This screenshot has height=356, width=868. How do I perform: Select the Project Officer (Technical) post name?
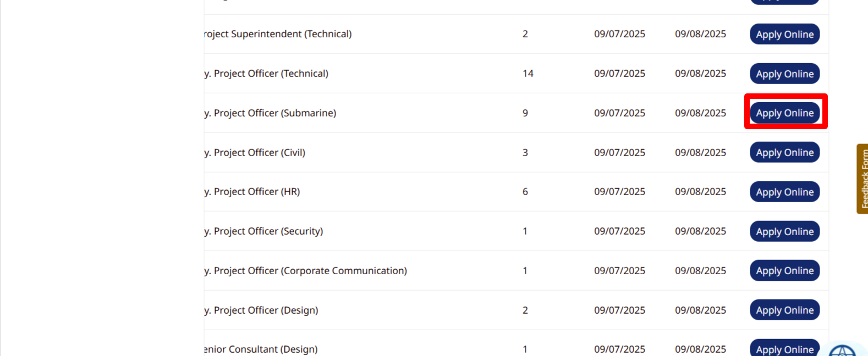click(x=266, y=74)
